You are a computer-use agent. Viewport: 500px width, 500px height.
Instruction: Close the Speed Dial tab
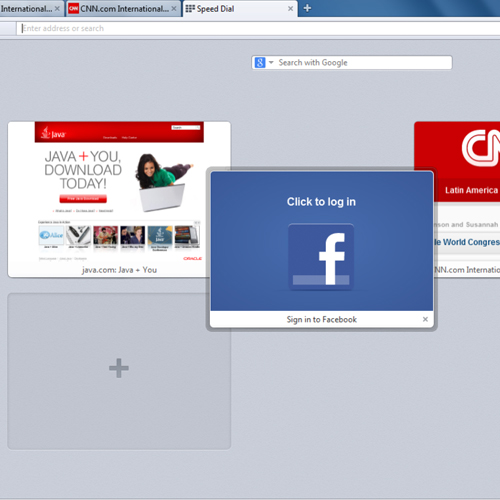click(x=290, y=9)
